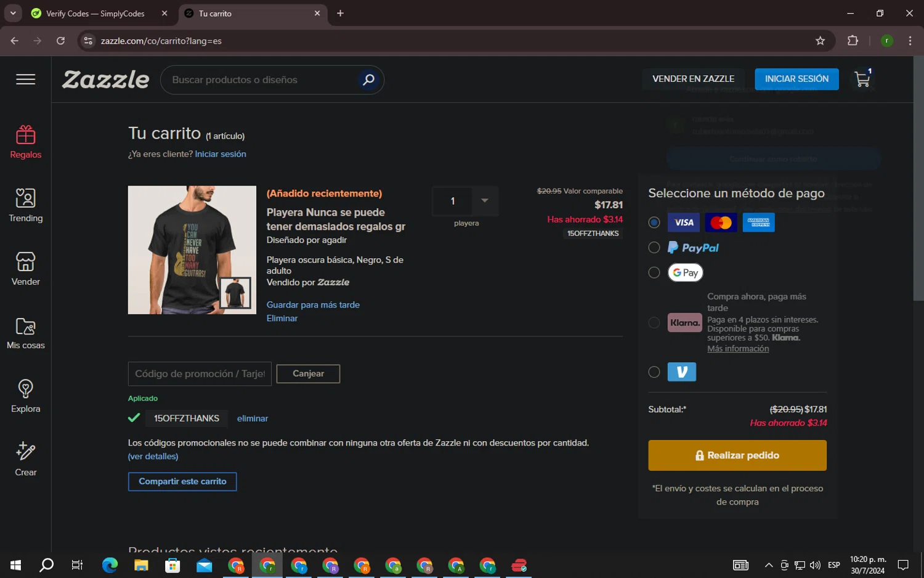Viewport: 924px width, 578px height.
Task: Show hidden system tray icons
Action: [769, 565]
